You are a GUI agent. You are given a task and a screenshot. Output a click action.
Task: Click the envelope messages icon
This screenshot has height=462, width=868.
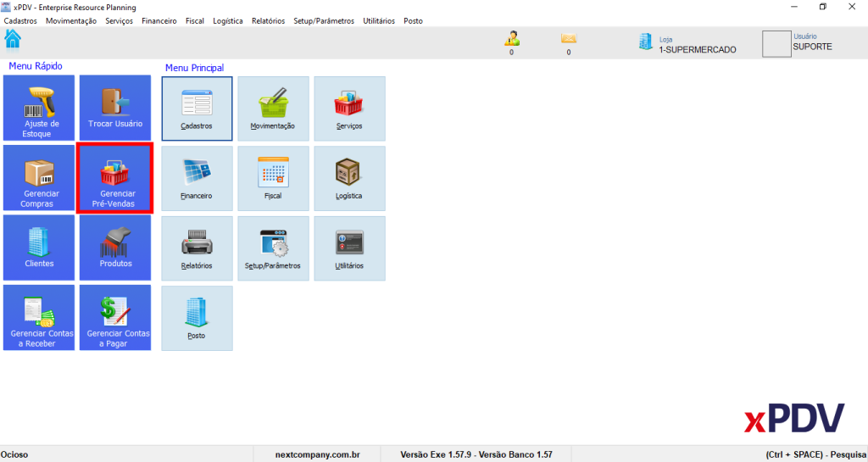click(569, 39)
